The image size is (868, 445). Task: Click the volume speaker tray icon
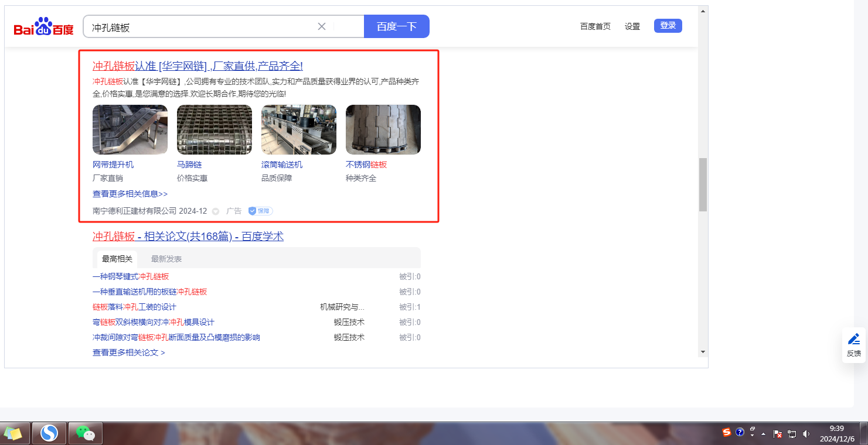[806, 434]
